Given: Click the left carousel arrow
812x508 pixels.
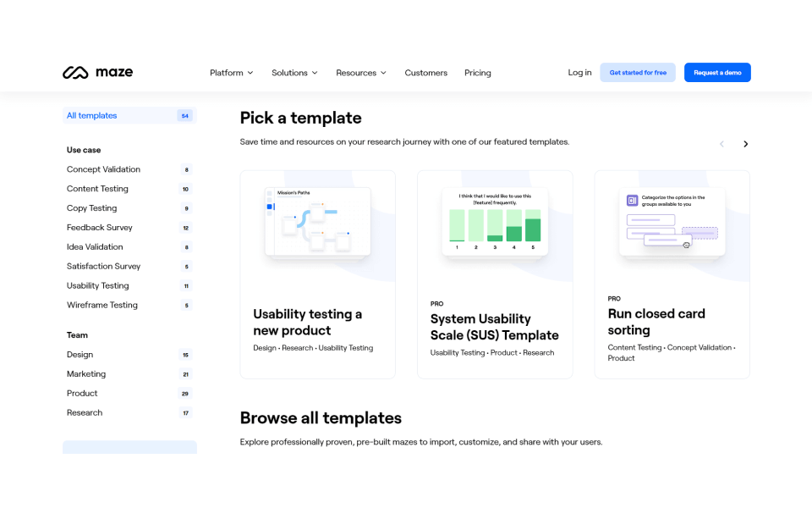Looking at the screenshot, I should (x=721, y=144).
